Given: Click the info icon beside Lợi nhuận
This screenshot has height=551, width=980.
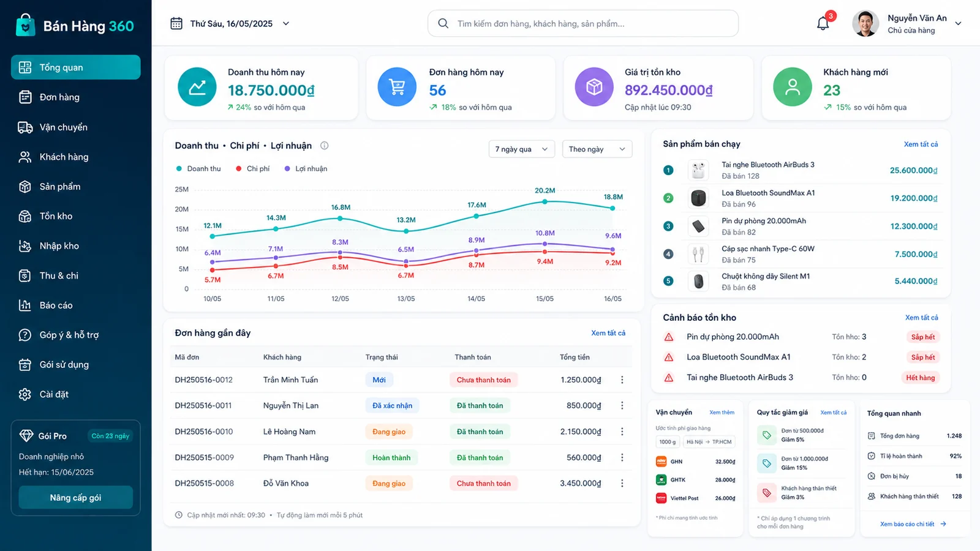Looking at the screenshot, I should tap(325, 146).
